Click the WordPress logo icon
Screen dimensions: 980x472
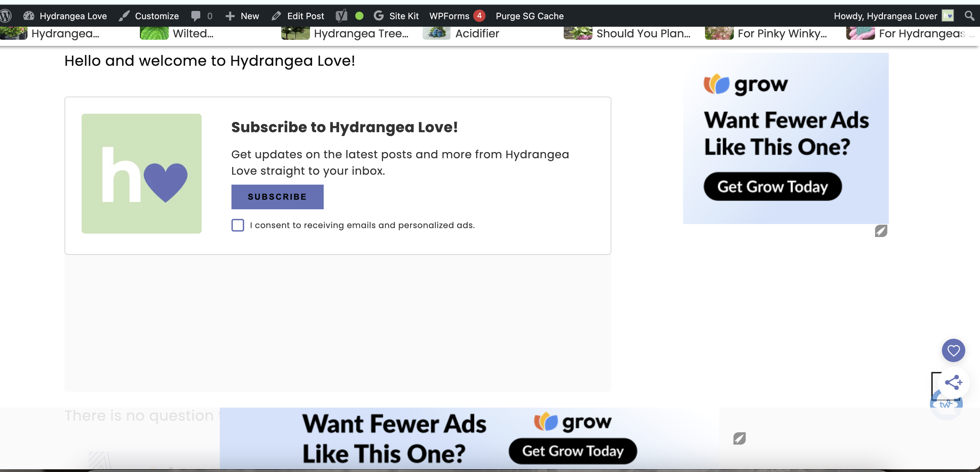click(x=6, y=16)
